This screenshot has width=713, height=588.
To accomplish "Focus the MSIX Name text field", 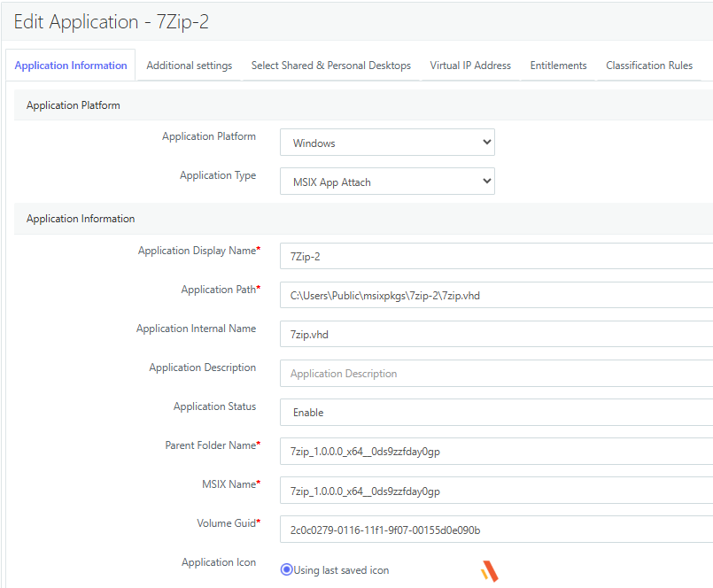I will [496, 491].
